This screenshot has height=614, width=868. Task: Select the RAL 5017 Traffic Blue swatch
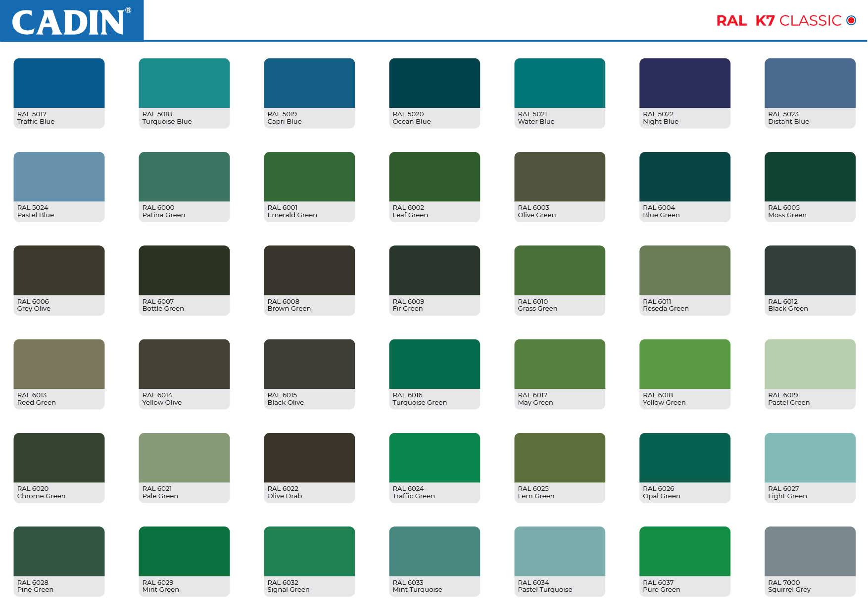pyautogui.click(x=59, y=83)
